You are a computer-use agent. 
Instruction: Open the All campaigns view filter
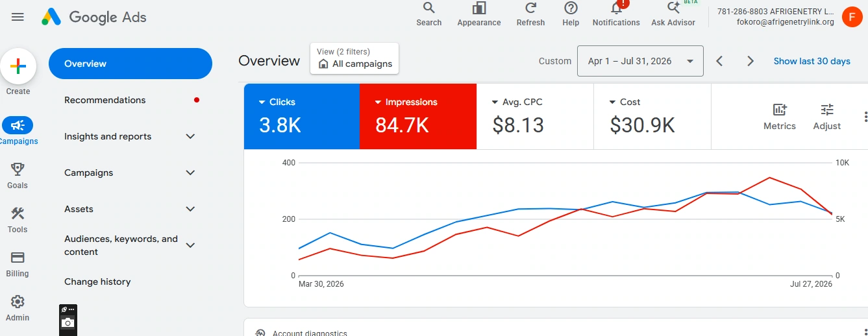354,58
